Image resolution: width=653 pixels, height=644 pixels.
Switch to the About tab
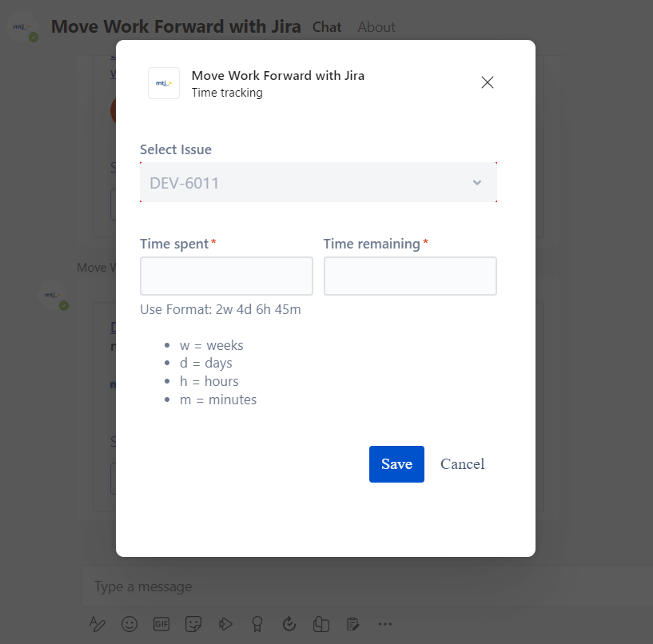(376, 26)
